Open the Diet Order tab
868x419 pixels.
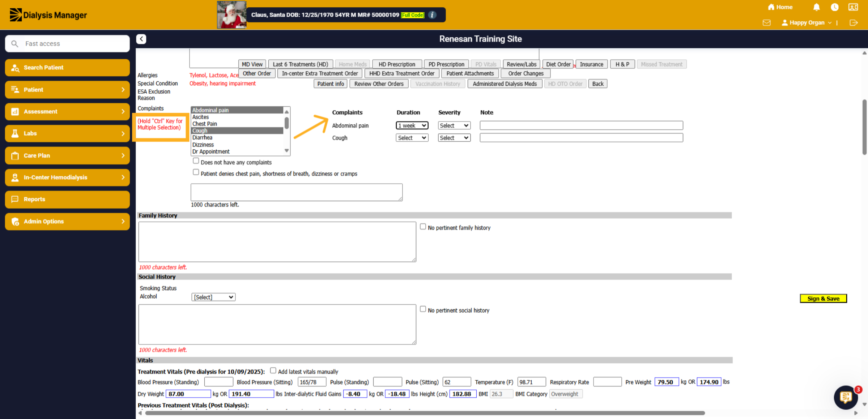[558, 64]
